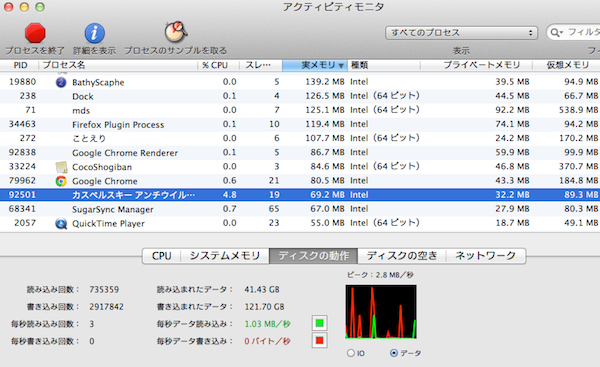Select the Google Chrome Renderer row
The height and width of the screenshot is (367, 600).
[x=300, y=153]
